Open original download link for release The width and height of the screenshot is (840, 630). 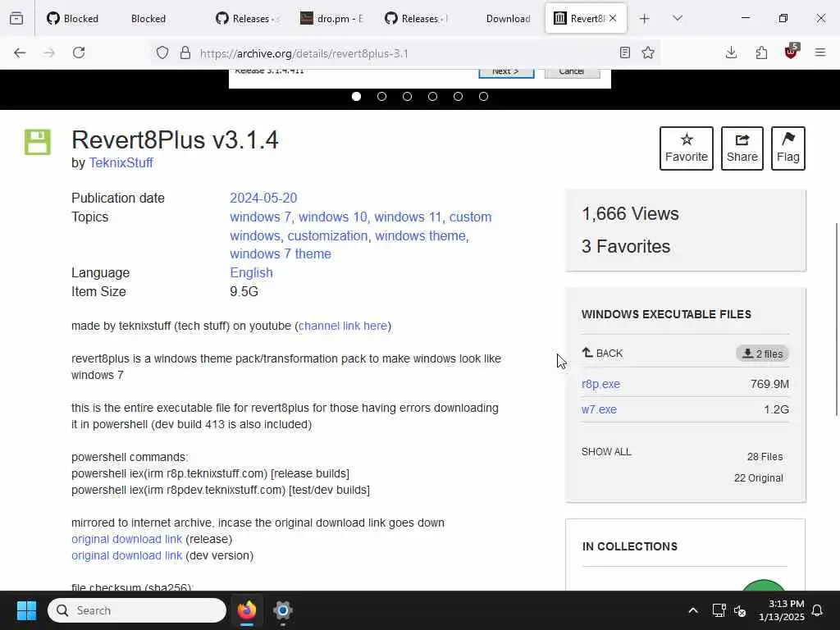126,539
